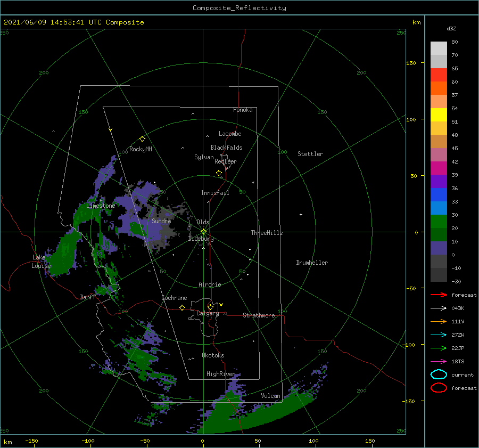The height and width of the screenshot is (448, 479).
Task: Click the Strathmore label
Action: tap(259, 315)
